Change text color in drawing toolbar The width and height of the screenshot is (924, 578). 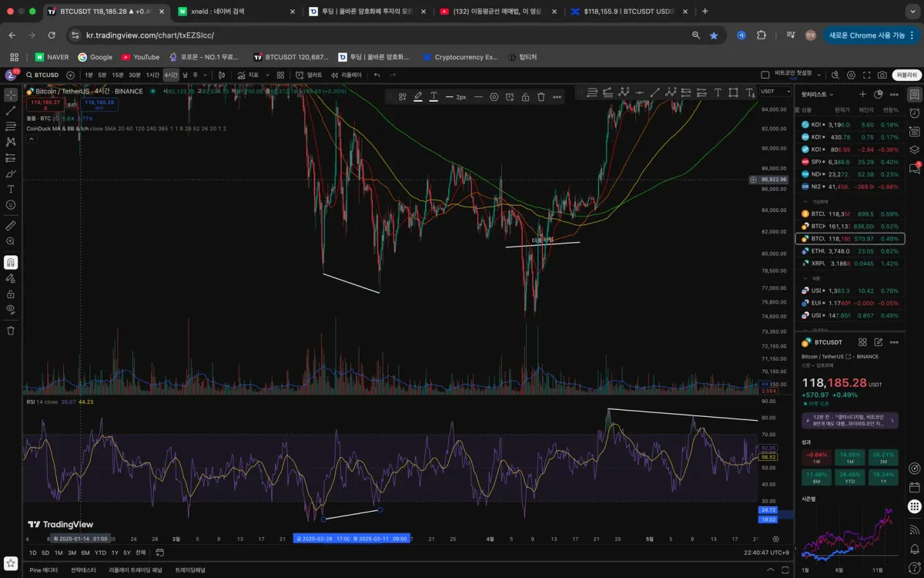click(434, 96)
